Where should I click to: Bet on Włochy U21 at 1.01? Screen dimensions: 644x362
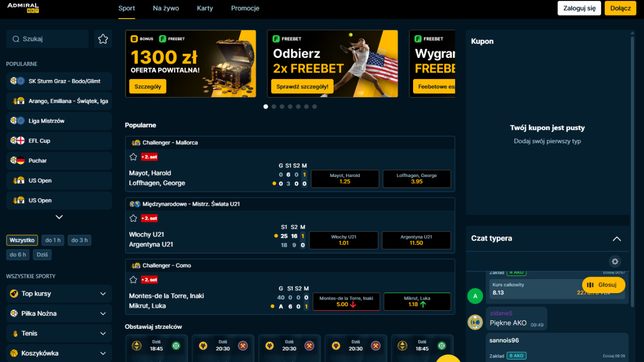click(344, 240)
